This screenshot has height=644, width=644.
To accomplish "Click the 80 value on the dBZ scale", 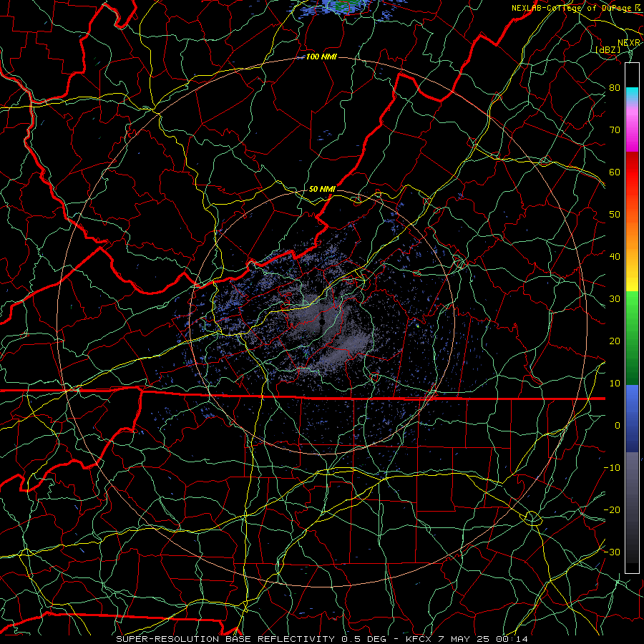I will coord(615,88).
